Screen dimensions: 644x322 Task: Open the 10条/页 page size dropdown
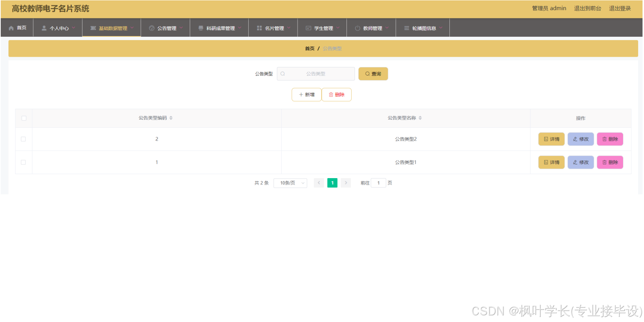click(291, 183)
